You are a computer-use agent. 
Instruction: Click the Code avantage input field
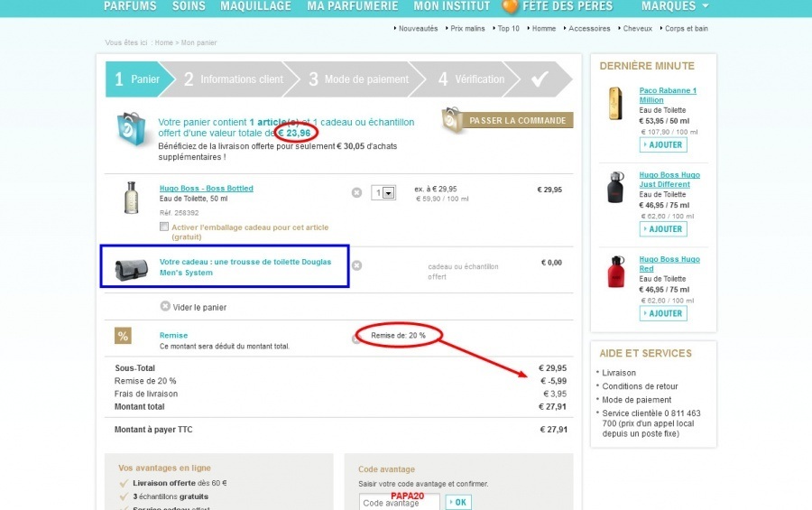(x=399, y=503)
